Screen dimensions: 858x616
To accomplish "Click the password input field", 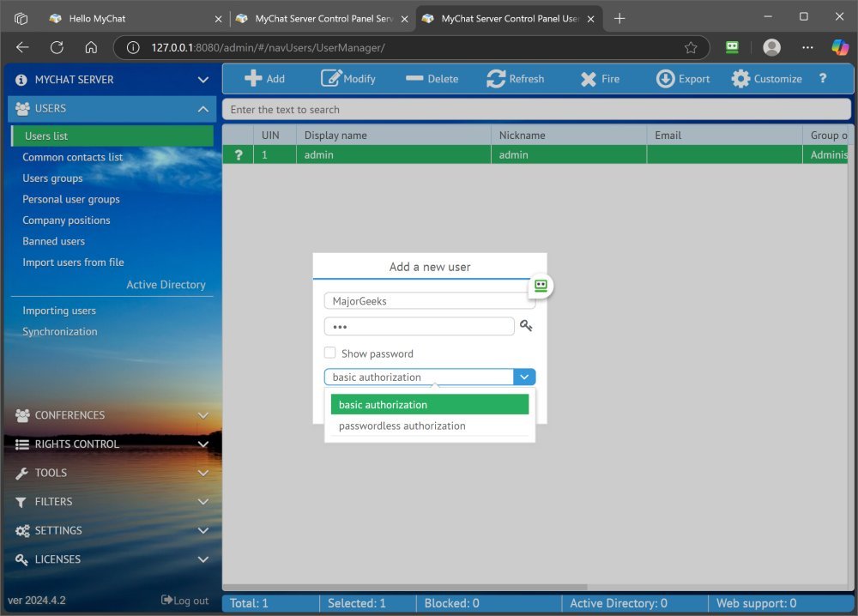I will tap(420, 326).
